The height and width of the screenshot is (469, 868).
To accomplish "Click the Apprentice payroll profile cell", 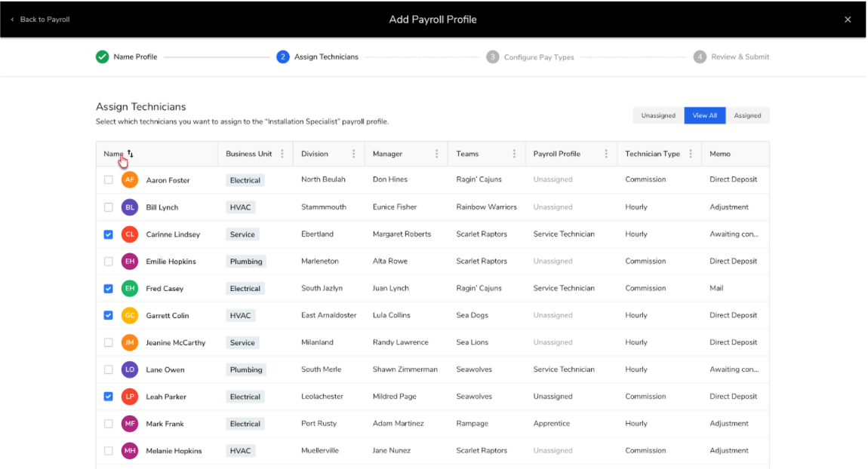I will point(551,424).
